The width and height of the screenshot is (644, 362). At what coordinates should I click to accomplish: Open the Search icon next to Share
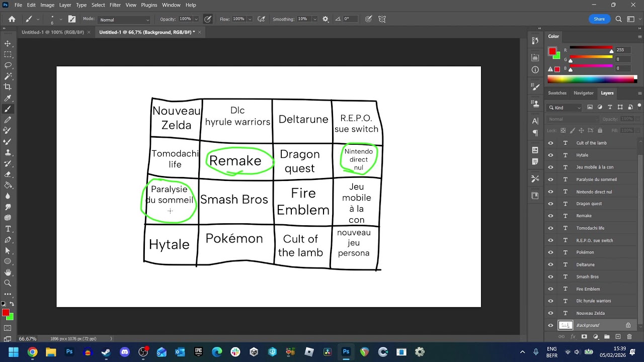click(619, 19)
